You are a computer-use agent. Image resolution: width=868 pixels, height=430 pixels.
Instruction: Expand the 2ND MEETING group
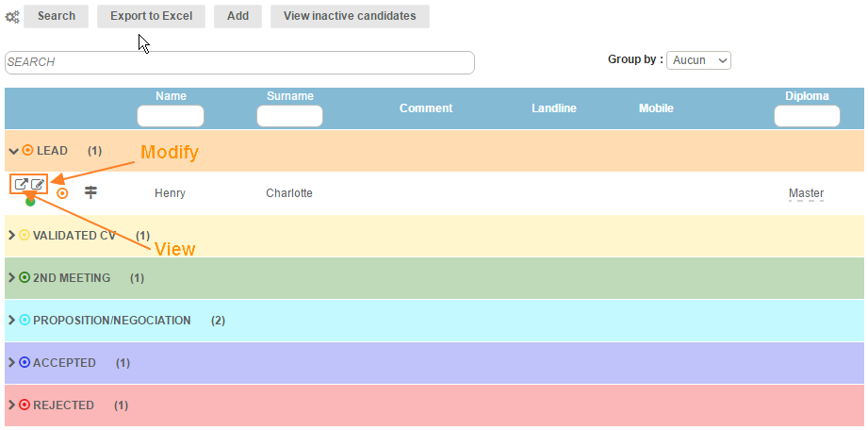[11, 278]
